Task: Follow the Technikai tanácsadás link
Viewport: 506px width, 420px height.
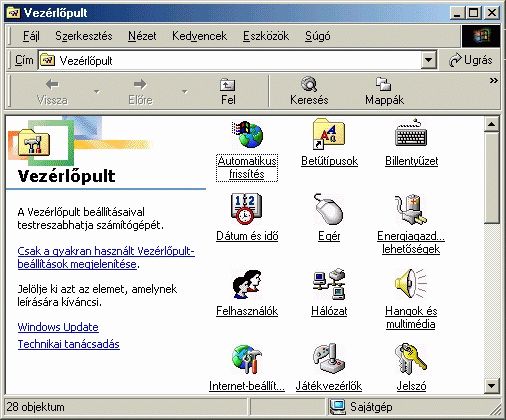Action: [x=69, y=344]
